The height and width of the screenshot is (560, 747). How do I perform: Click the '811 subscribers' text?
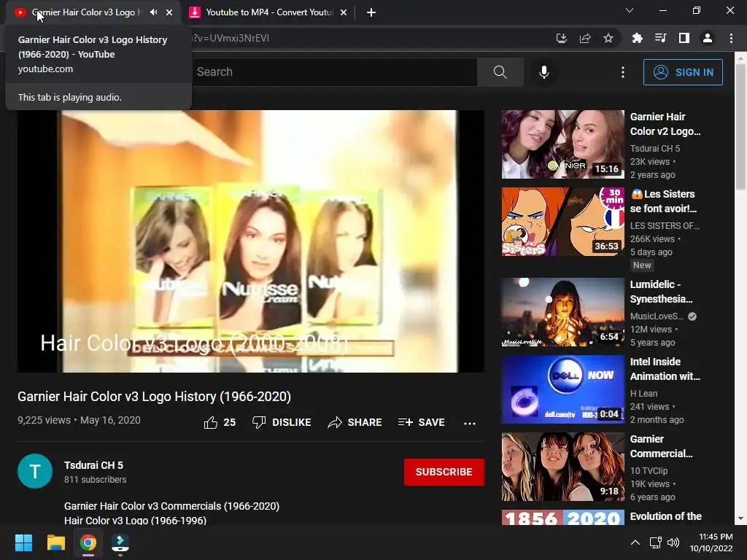point(96,480)
